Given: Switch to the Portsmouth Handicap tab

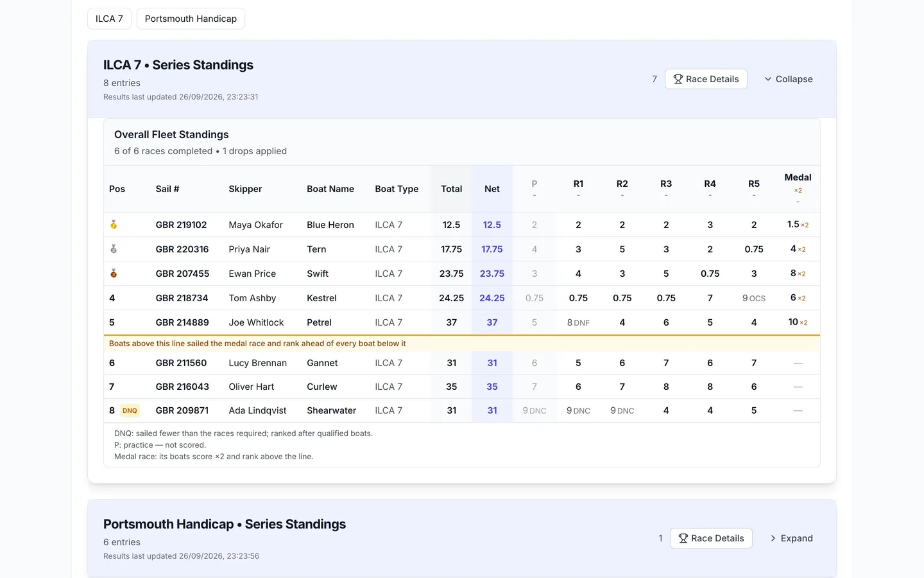Looking at the screenshot, I should (x=191, y=19).
